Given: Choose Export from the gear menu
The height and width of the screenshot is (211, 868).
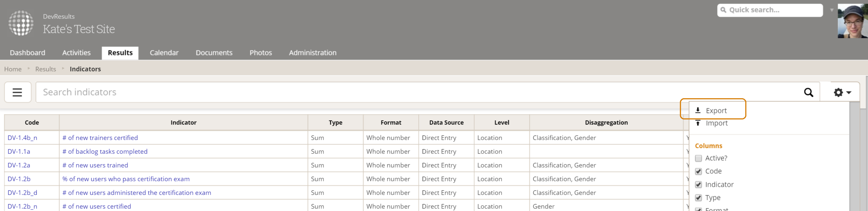Looking at the screenshot, I should [716, 111].
